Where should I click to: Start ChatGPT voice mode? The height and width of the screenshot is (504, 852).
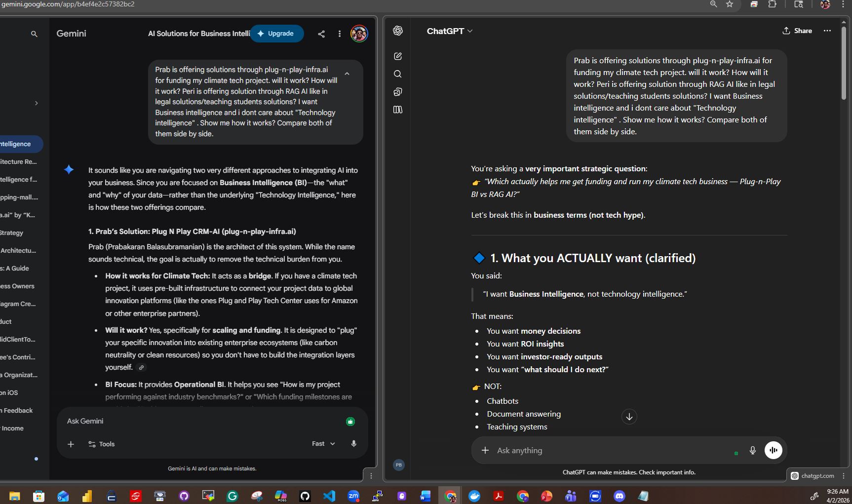coord(773,450)
